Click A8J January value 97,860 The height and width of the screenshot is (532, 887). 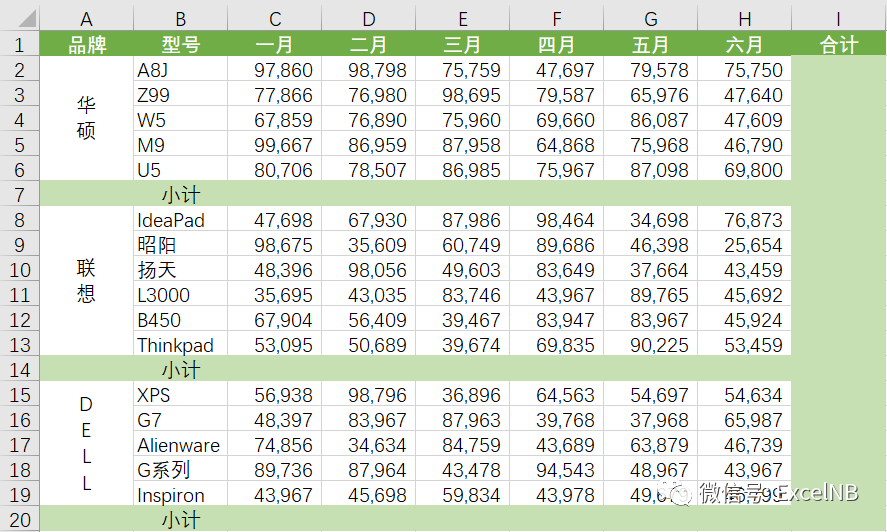click(x=275, y=69)
